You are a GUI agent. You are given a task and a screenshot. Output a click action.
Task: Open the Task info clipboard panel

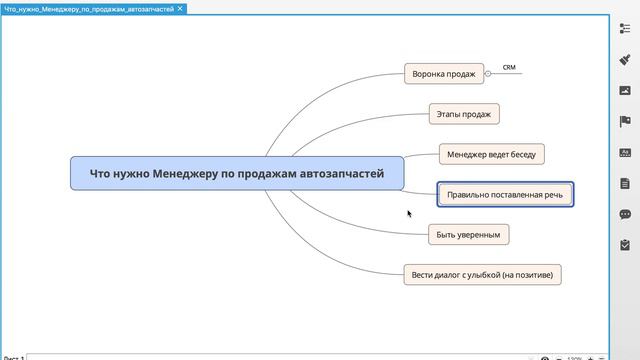point(624,245)
